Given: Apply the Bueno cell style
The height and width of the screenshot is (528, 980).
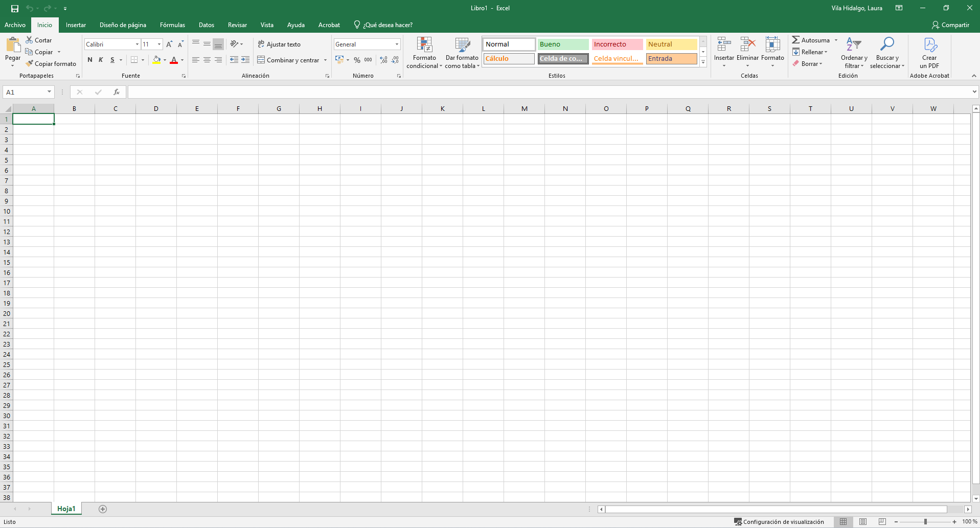Looking at the screenshot, I should coord(563,44).
